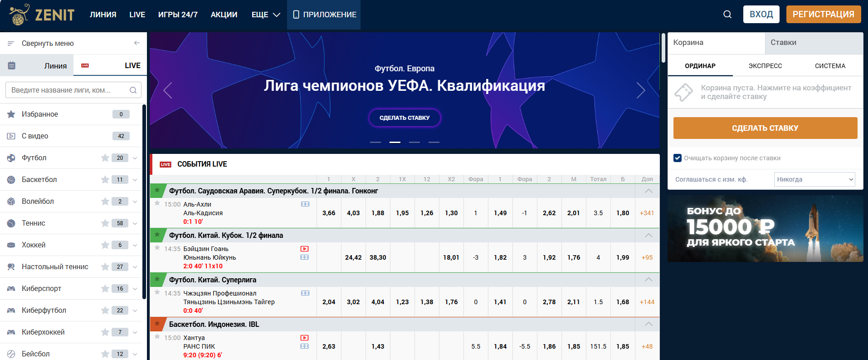Viewport: 868px width, 360px height.
Task: Expand Баскетбол category chevron
Action: tap(135, 180)
